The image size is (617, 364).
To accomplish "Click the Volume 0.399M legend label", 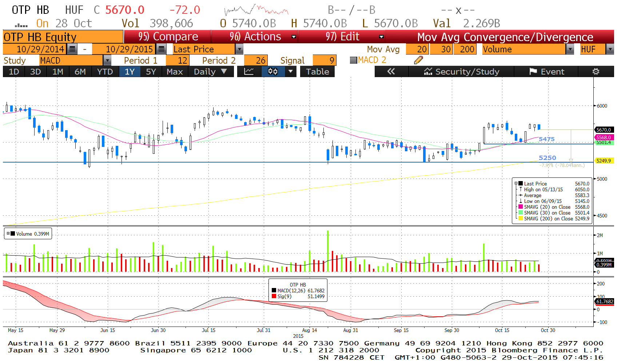I will pos(33,234).
